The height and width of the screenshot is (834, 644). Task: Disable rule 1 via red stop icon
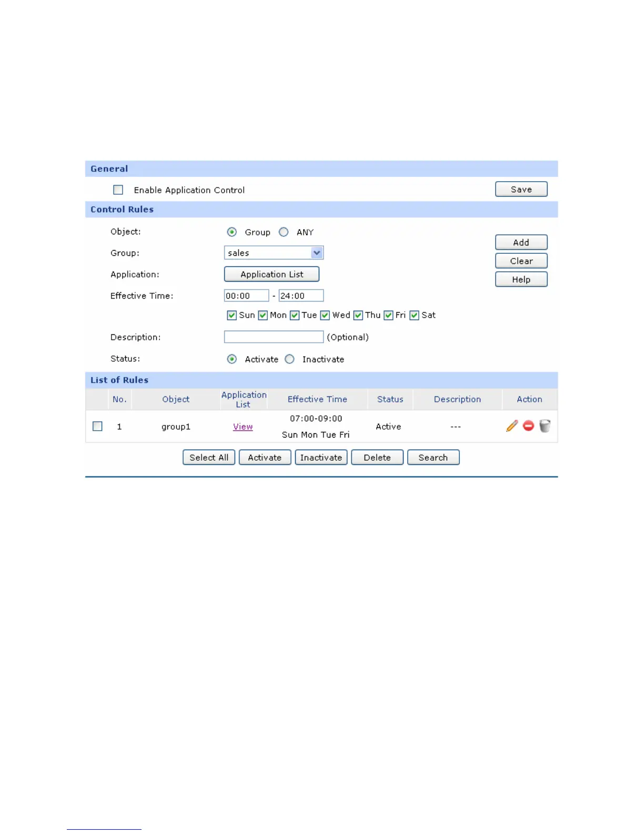click(x=528, y=425)
